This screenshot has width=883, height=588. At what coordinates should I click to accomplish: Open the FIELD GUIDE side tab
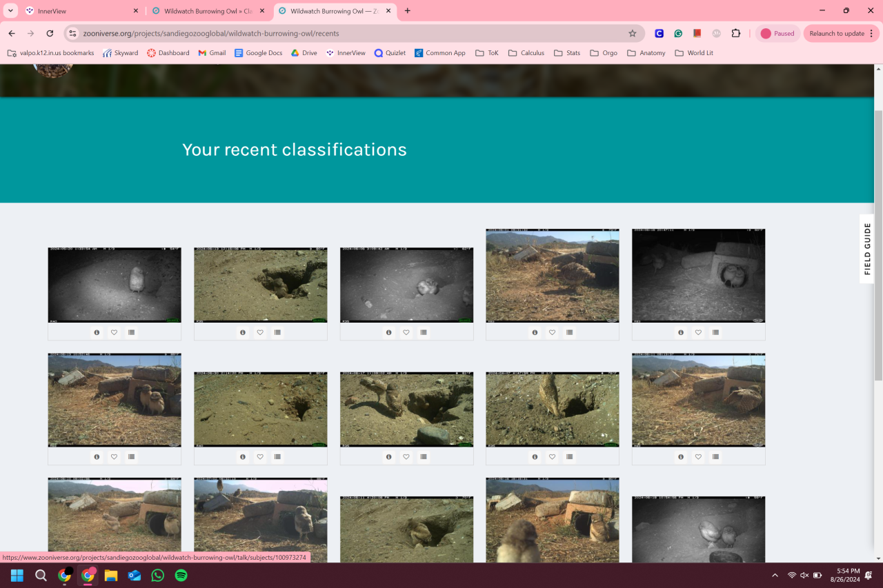click(x=867, y=249)
